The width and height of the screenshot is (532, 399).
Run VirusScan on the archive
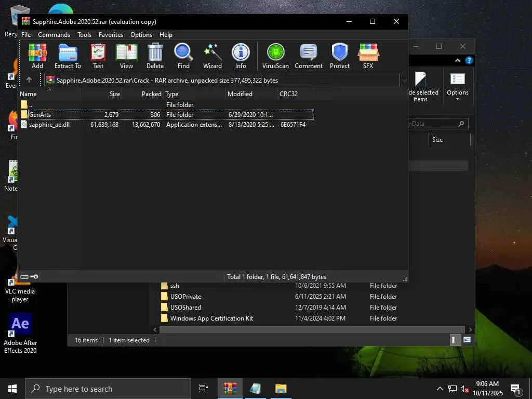click(275, 56)
